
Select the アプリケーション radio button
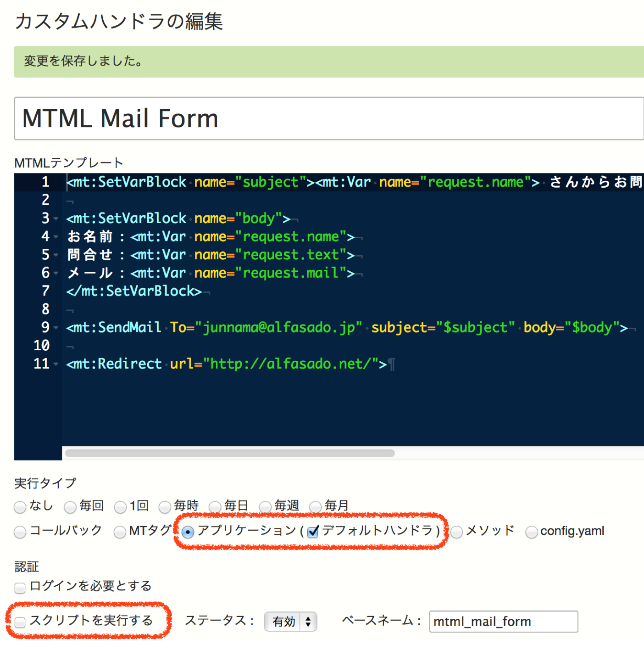coord(188,532)
